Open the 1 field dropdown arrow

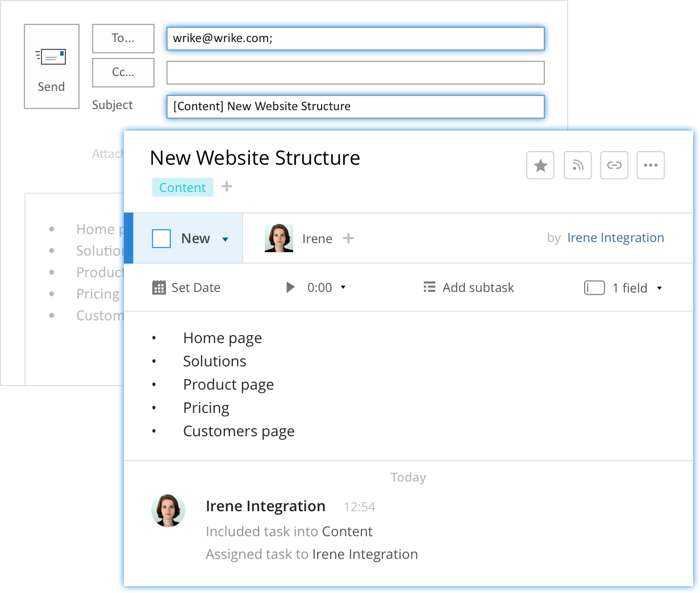[659, 288]
